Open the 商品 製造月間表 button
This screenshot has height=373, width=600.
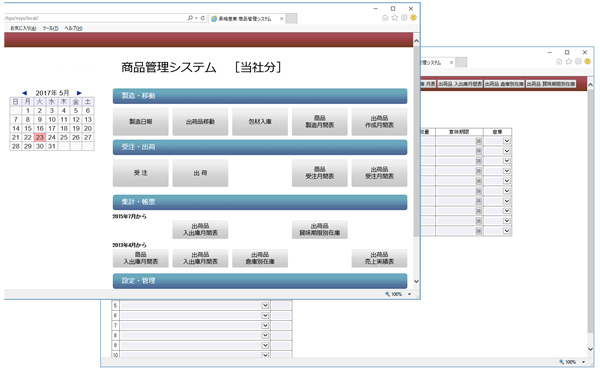(x=320, y=122)
